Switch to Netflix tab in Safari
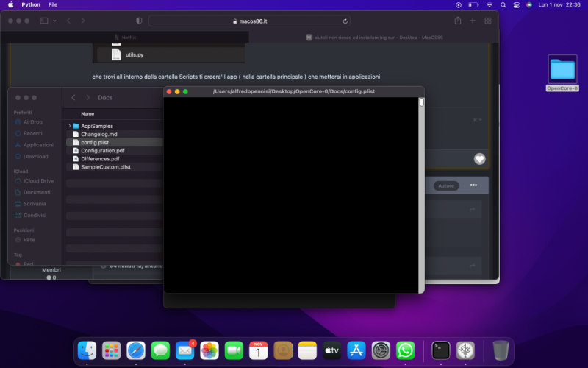Image resolution: width=588 pixels, height=368 pixels. pyautogui.click(x=125, y=38)
